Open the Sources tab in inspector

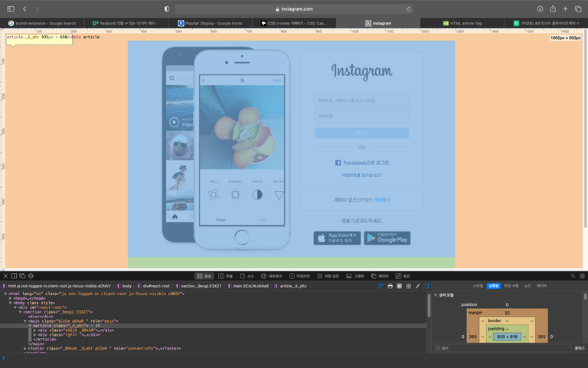[247, 276]
